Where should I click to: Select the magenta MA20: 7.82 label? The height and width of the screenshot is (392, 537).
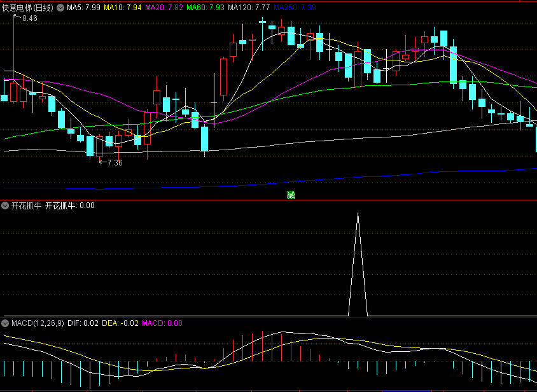tap(164, 8)
